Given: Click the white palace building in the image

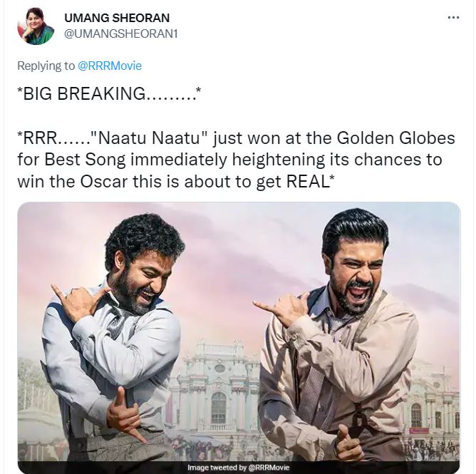Looking at the screenshot, I should [x=217, y=392].
